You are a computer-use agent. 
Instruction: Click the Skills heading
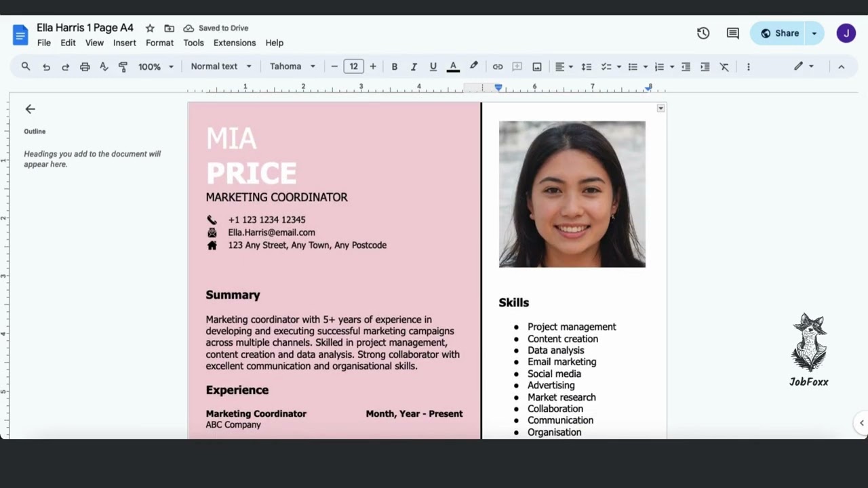[514, 303]
